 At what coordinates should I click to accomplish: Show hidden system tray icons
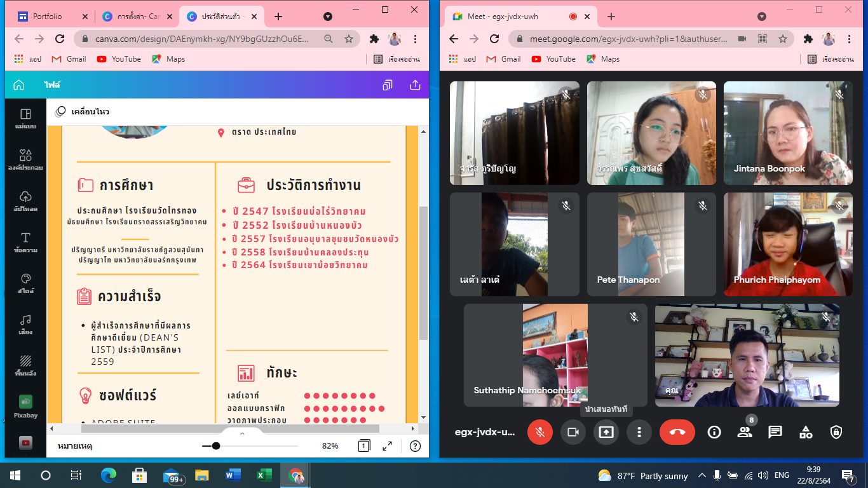702,475
